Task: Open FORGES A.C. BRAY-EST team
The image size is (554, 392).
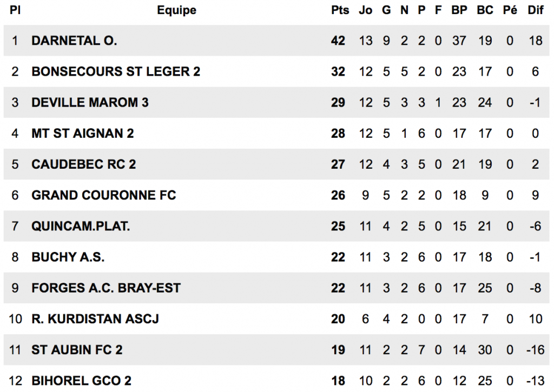Action: coord(106,288)
